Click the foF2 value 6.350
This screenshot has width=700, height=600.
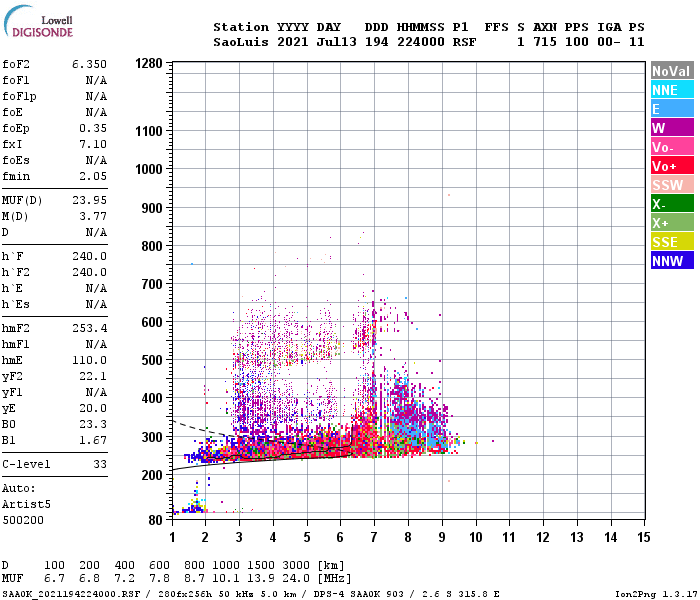[89, 64]
